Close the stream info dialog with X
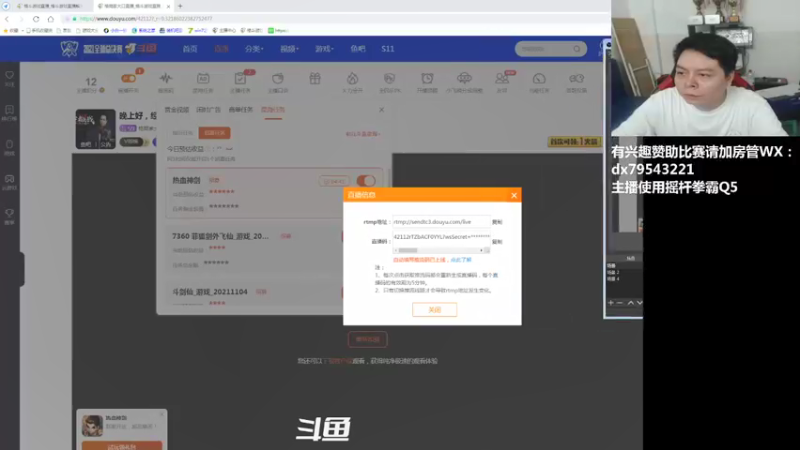Screen dimensions: 800x450 tap(514, 195)
